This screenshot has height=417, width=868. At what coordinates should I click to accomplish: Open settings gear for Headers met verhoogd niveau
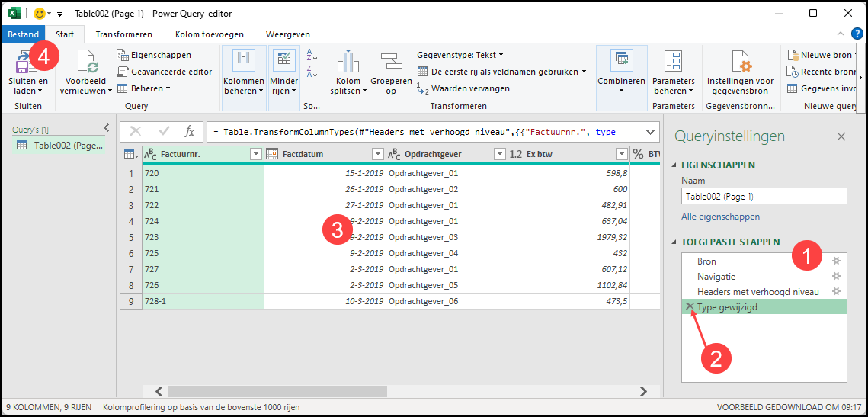[837, 291]
